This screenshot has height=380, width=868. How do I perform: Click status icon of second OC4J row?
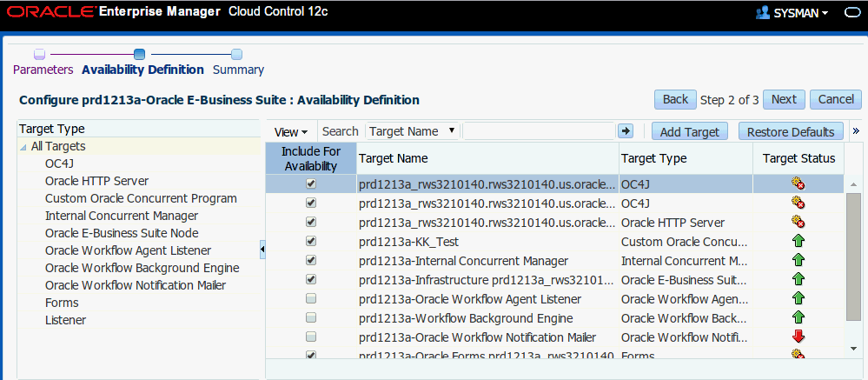[798, 203]
